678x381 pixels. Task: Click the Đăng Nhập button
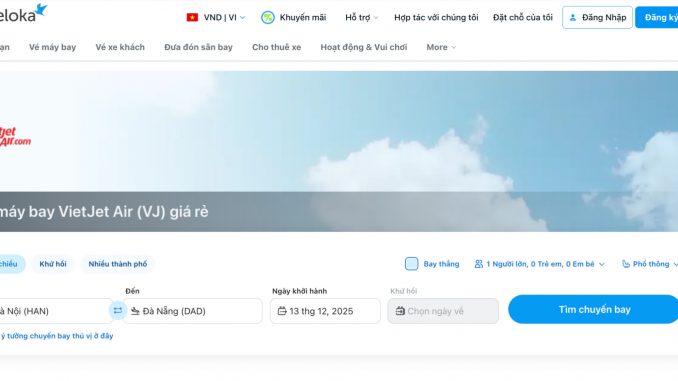pos(597,18)
